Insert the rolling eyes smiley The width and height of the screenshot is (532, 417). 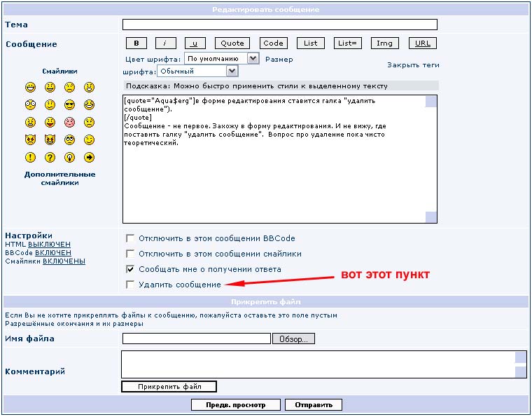[69, 139]
